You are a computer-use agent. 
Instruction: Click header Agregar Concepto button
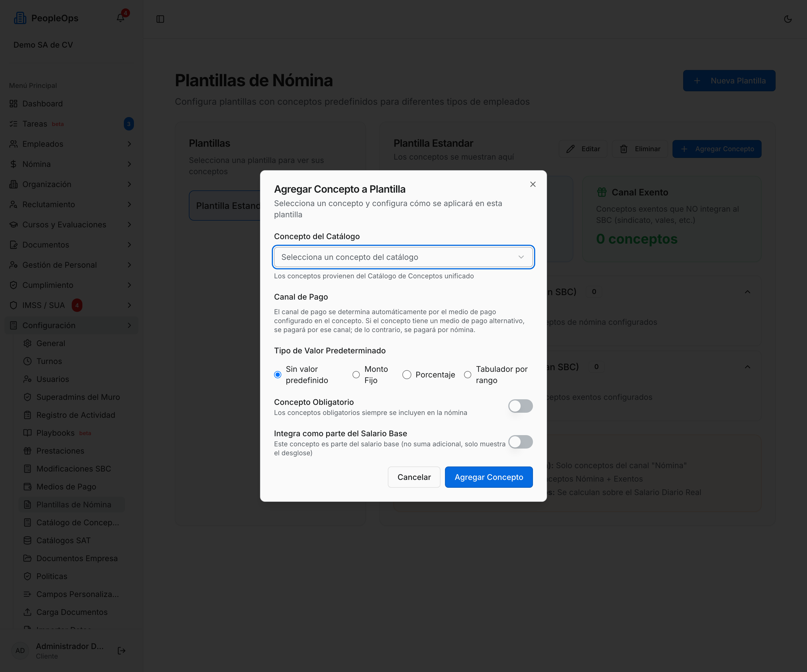pos(717,149)
